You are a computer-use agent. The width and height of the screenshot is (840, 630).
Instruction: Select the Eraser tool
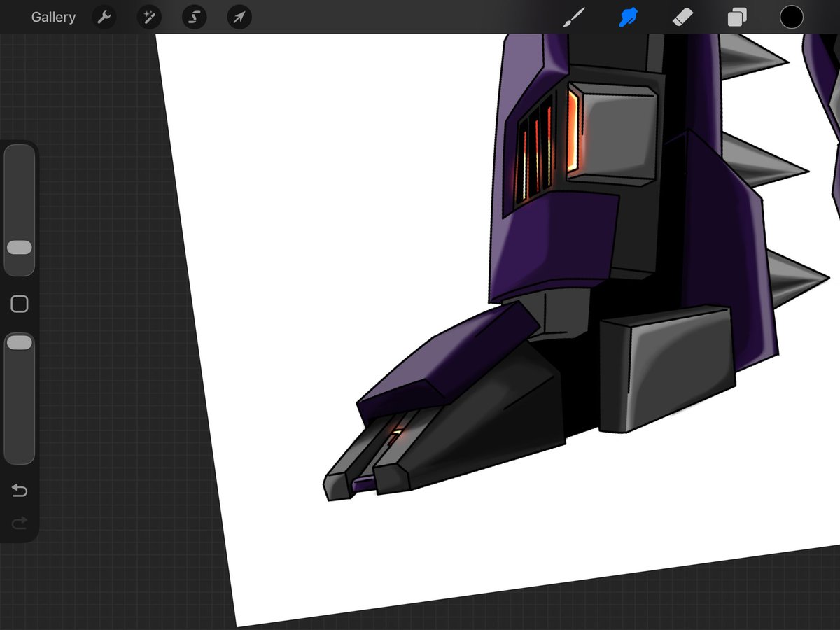click(682, 17)
